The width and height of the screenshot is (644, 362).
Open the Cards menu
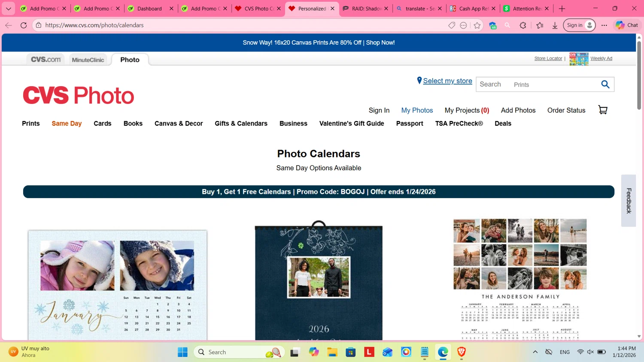pos(103,124)
